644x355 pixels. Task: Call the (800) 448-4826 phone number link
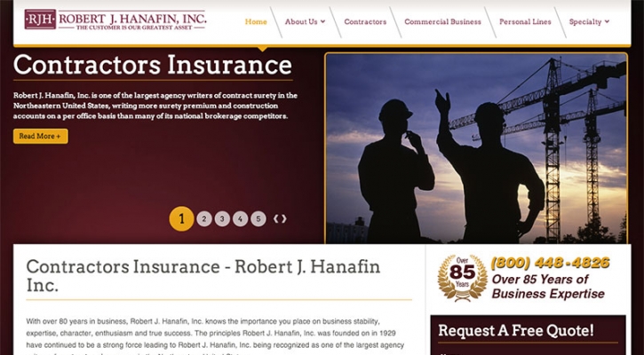tap(550, 262)
